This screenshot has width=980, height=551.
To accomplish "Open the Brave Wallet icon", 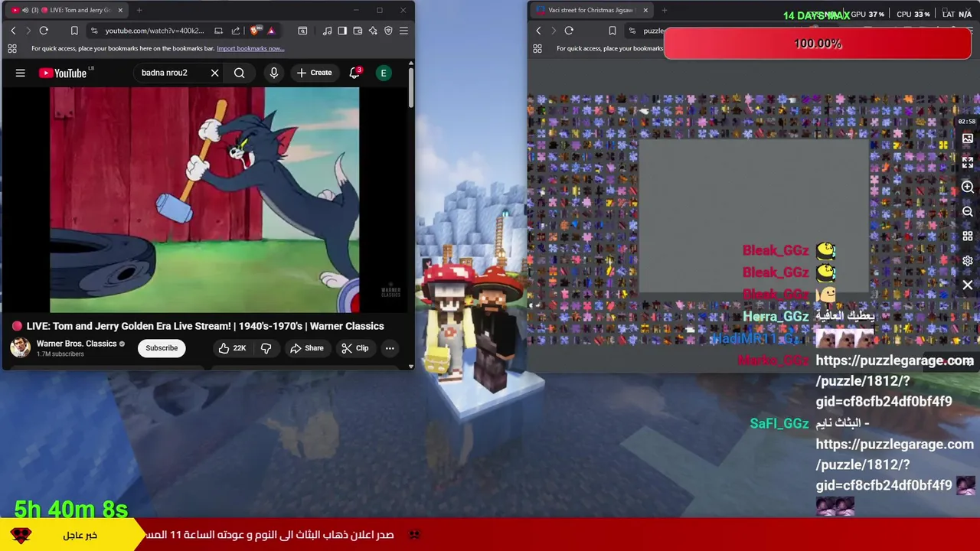I will (x=358, y=31).
